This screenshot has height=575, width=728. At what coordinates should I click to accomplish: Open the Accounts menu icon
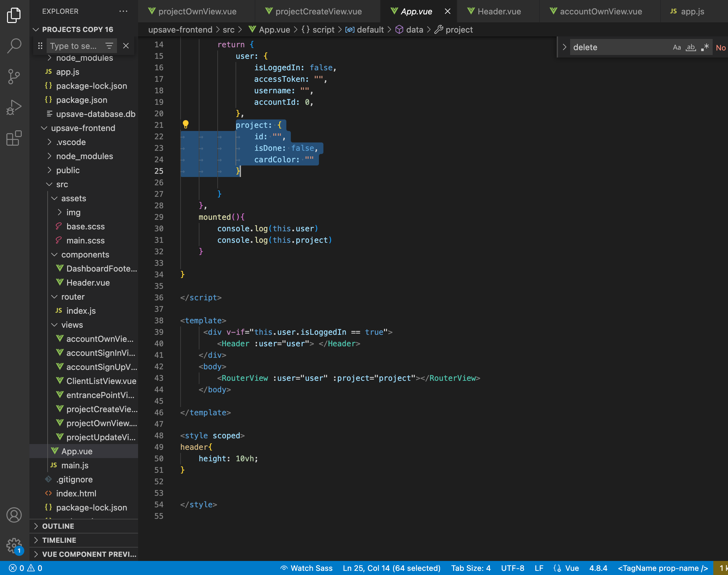[14, 515]
